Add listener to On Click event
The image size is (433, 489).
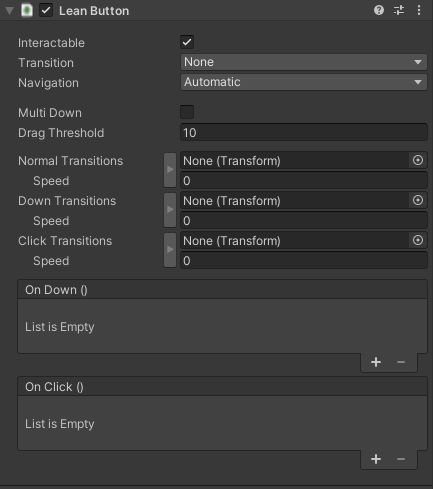[x=376, y=459]
